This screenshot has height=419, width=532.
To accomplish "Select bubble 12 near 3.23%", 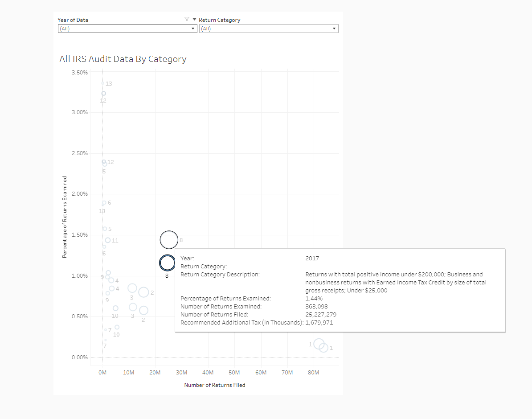I will pyautogui.click(x=103, y=93).
